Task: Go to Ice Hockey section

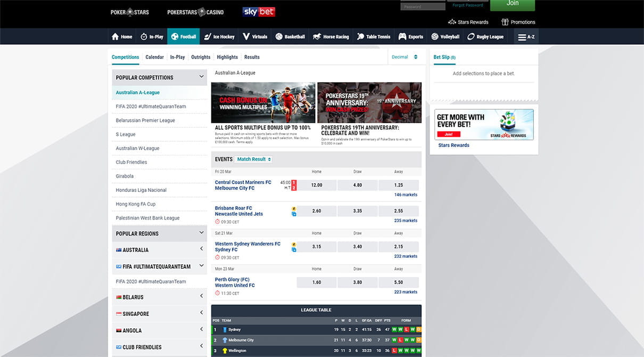Action: click(x=219, y=37)
